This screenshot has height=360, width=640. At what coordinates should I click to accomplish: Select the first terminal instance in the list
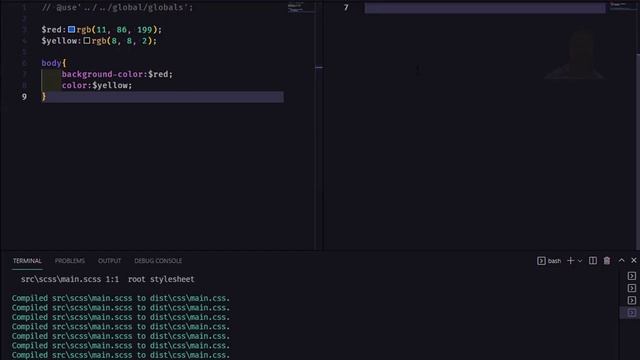pos(631,276)
